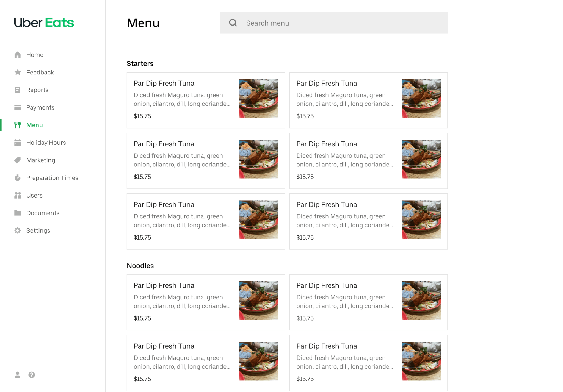Viewport: 563px width, 392px height.
Task: Click the Reports document icon
Action: pos(18,90)
